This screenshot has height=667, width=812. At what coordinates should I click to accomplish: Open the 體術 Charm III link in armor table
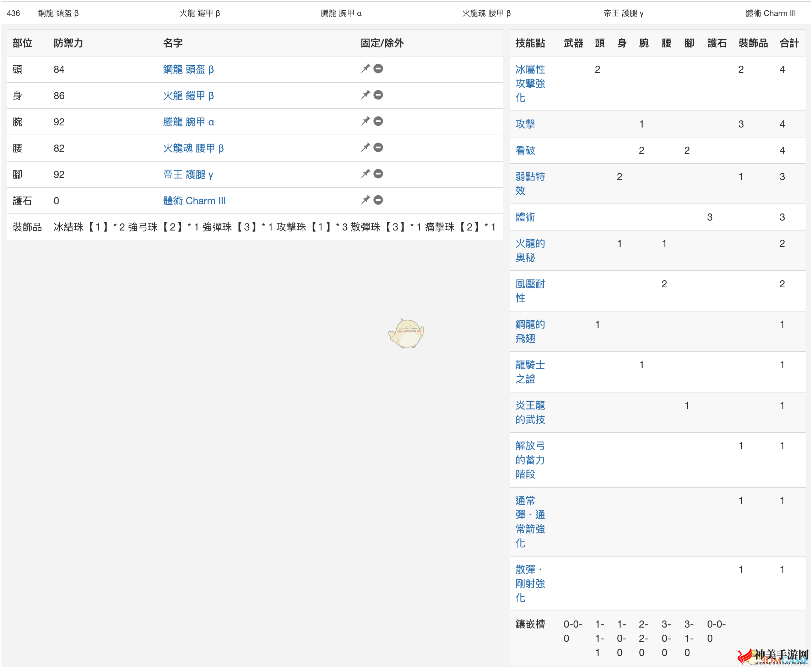[194, 201]
